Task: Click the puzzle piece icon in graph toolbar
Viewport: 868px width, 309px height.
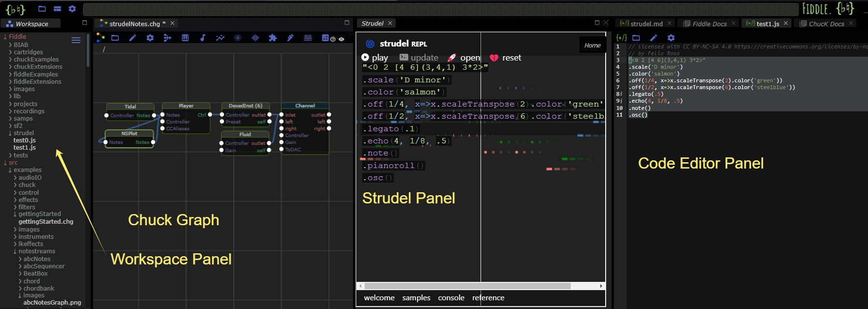Action: pyautogui.click(x=273, y=38)
